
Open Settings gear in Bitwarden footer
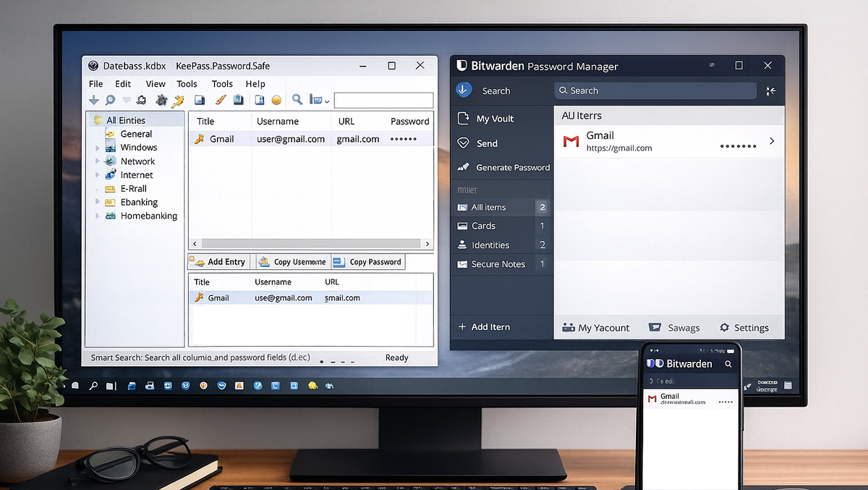pos(744,327)
